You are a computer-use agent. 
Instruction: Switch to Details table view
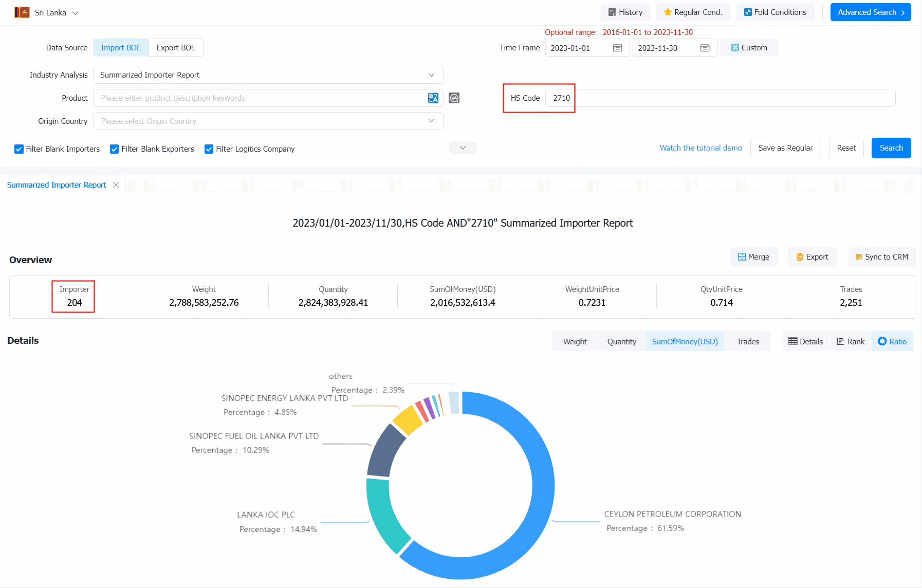(806, 341)
